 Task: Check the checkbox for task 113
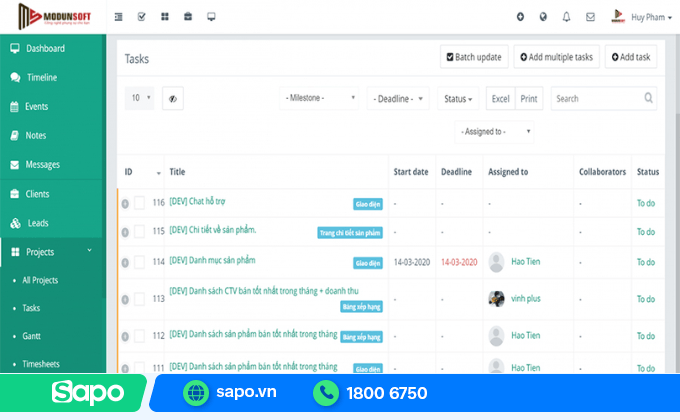click(x=139, y=299)
